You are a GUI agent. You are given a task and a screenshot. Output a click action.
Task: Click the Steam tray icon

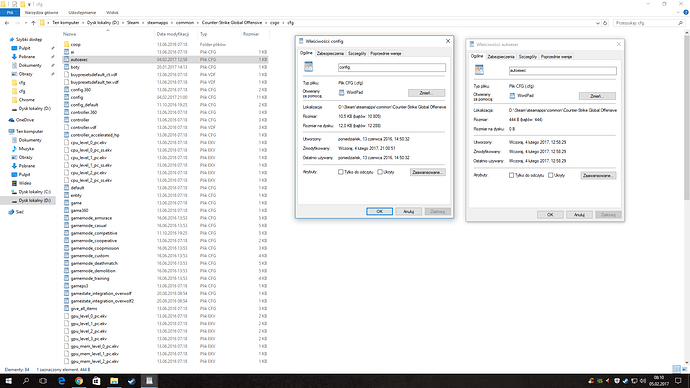coord(625,381)
